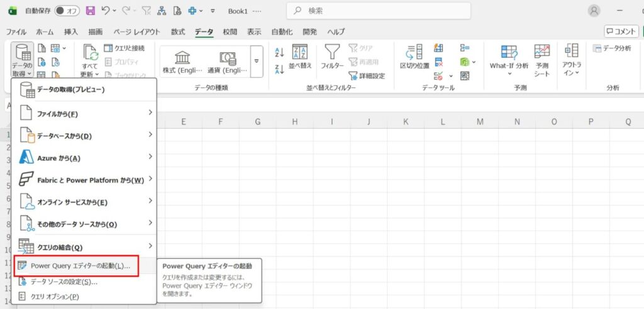Click the データ分析 button
This screenshot has width=644, height=309.
click(612, 48)
